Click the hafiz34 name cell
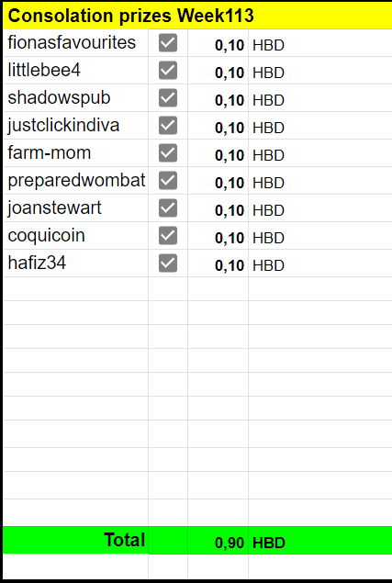392x583 pixels. click(x=75, y=263)
